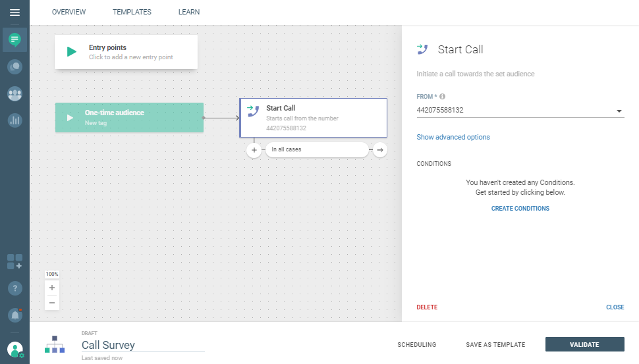Switch to the Learn tab
The image size is (639, 364).
189,12
